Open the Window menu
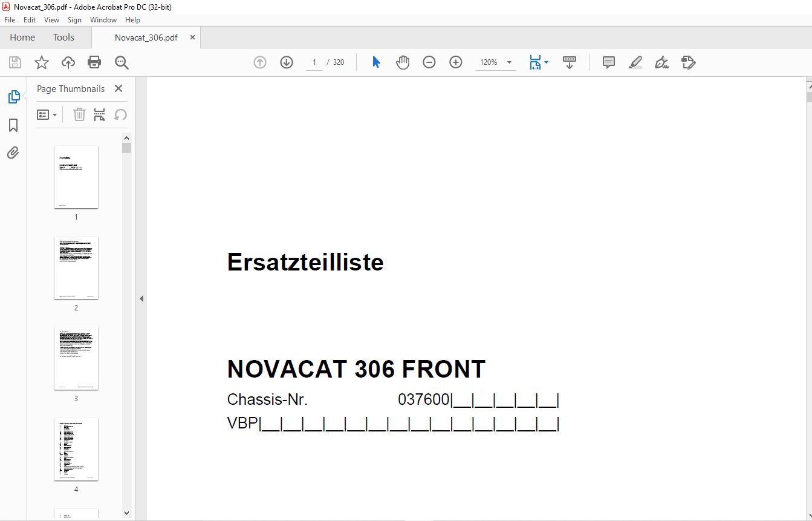Screen dimensions: 812x521 pyautogui.click(x=103, y=20)
